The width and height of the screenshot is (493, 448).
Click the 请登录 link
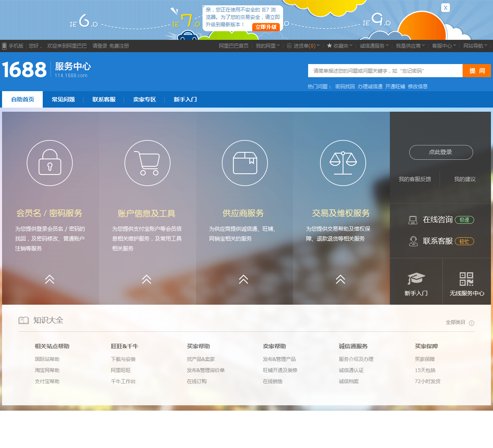pyautogui.click(x=100, y=46)
